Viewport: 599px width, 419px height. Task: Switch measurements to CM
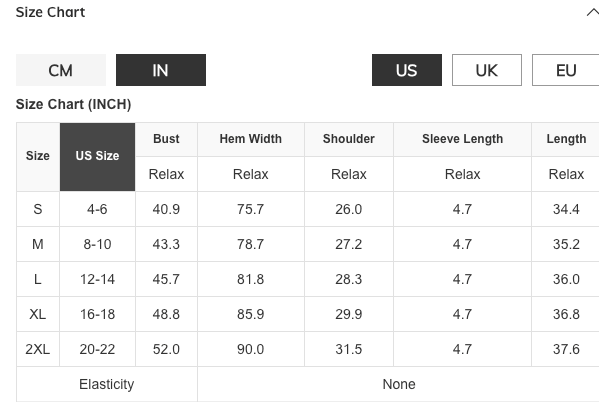(61, 70)
